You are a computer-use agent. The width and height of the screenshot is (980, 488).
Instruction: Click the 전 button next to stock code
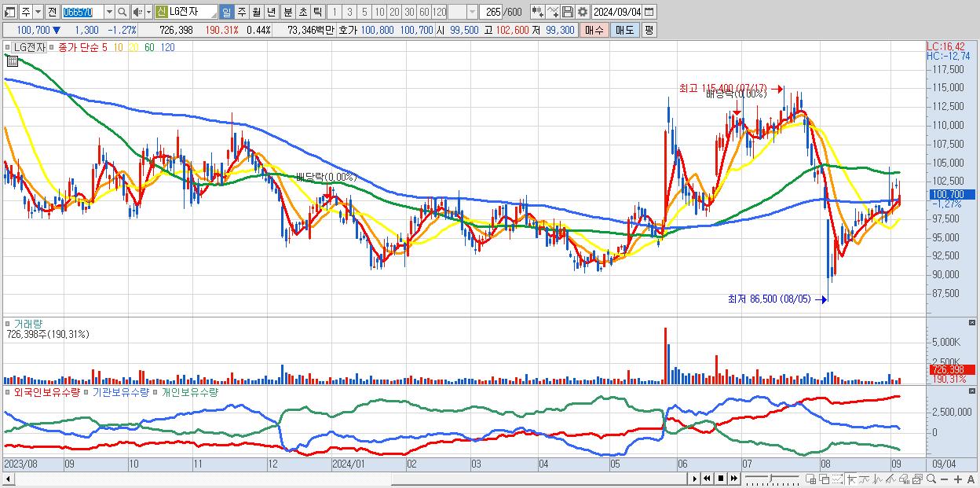click(52, 12)
